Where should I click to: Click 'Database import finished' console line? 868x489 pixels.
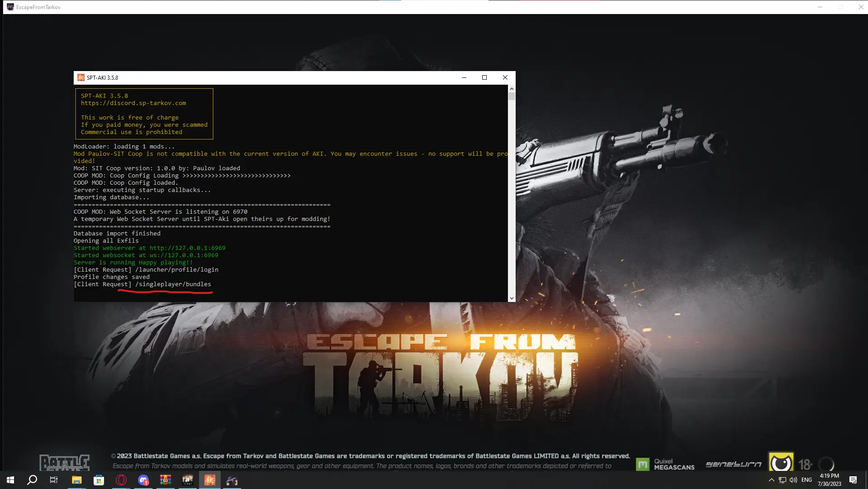point(117,234)
